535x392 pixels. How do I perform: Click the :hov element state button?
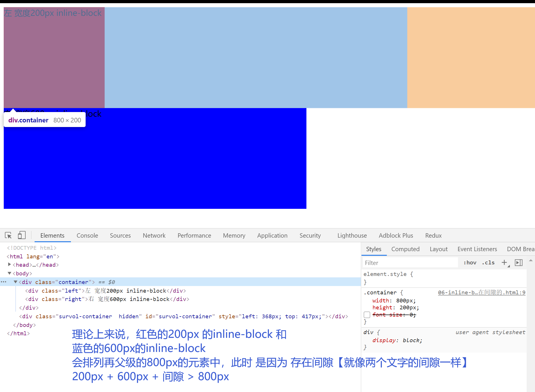[470, 262]
